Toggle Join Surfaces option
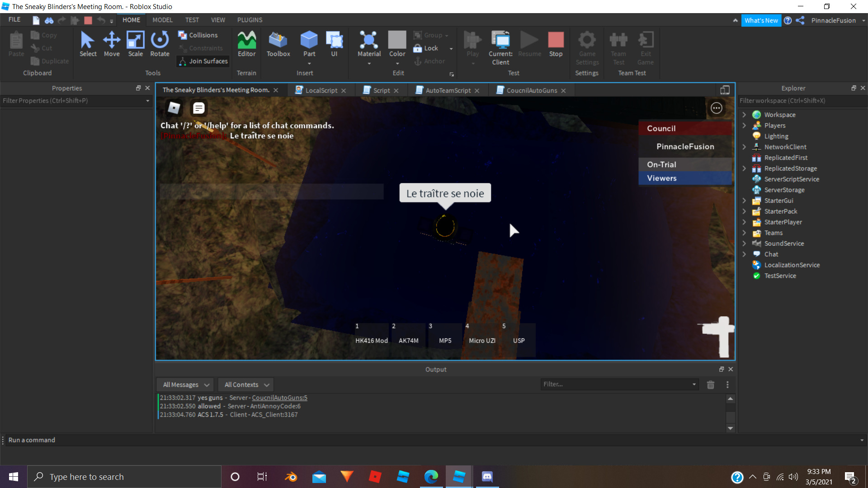This screenshot has width=868, height=488. point(203,61)
